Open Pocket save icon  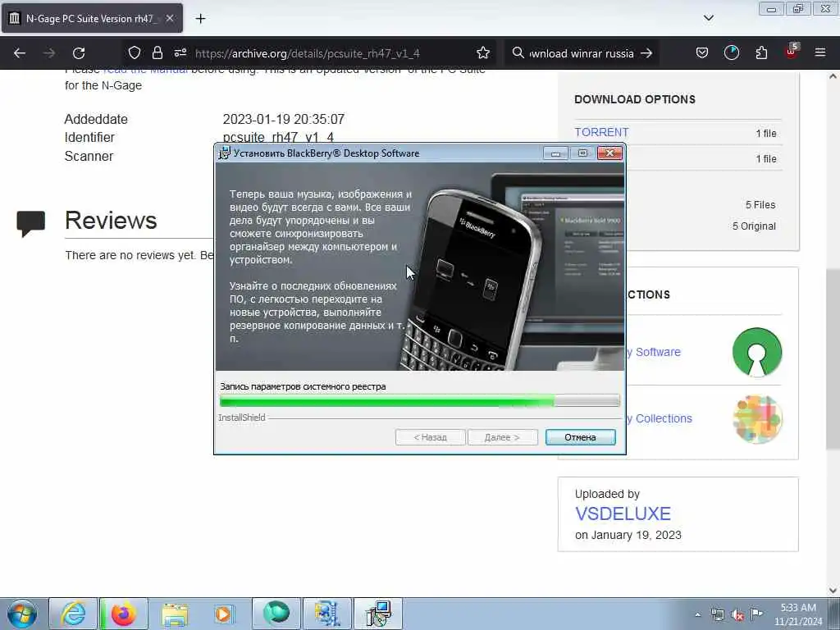click(x=702, y=52)
